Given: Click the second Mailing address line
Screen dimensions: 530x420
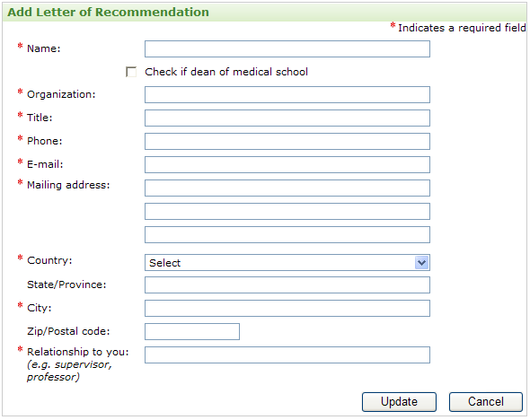Looking at the screenshot, I should (x=287, y=211).
